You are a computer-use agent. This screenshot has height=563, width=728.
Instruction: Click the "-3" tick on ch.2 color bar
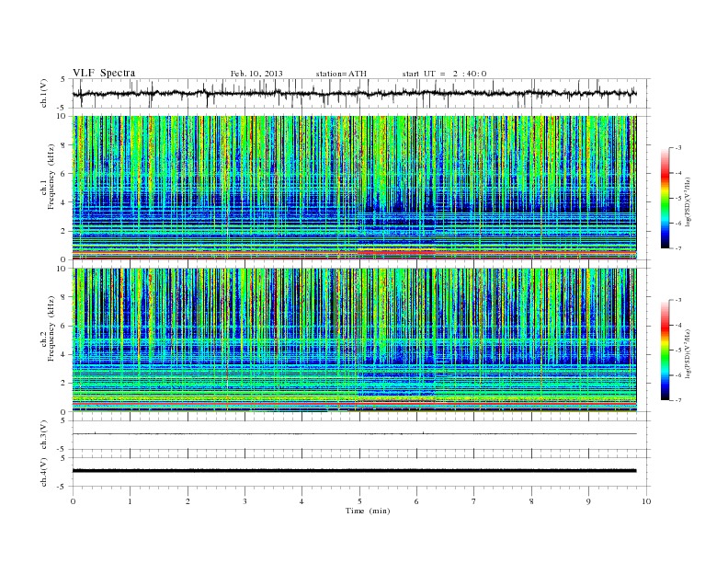pos(678,300)
